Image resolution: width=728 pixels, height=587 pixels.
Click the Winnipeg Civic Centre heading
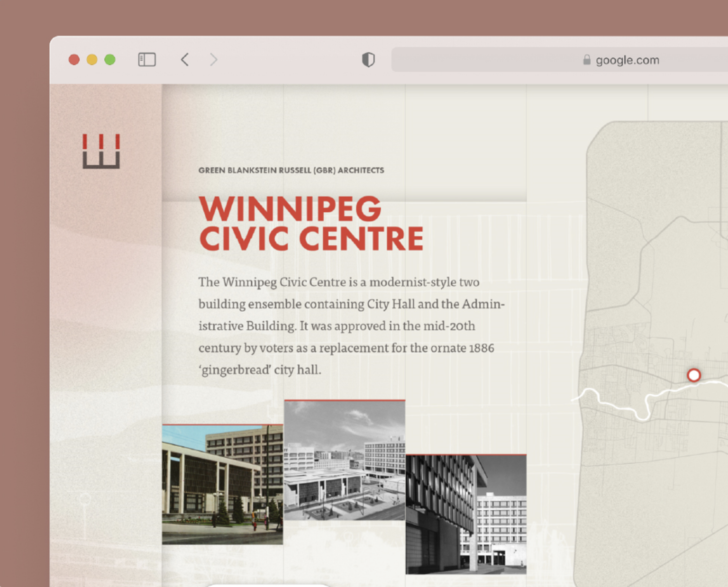tap(311, 223)
